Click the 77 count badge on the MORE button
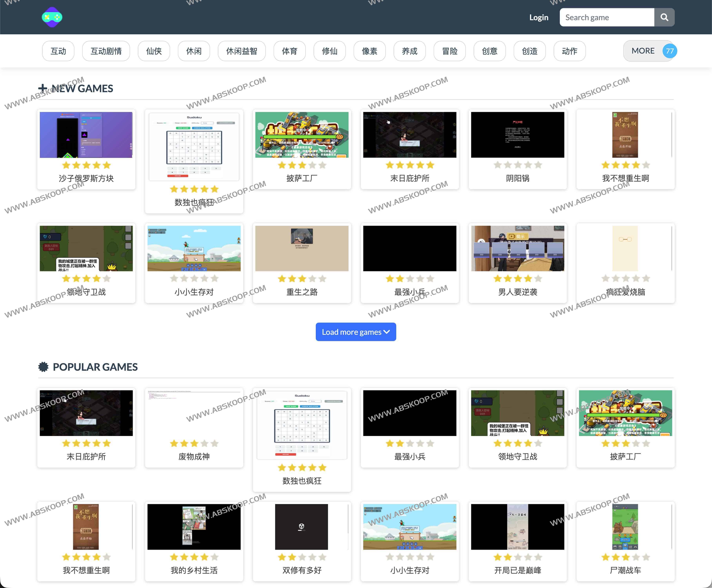The height and width of the screenshot is (588, 712). click(x=670, y=51)
